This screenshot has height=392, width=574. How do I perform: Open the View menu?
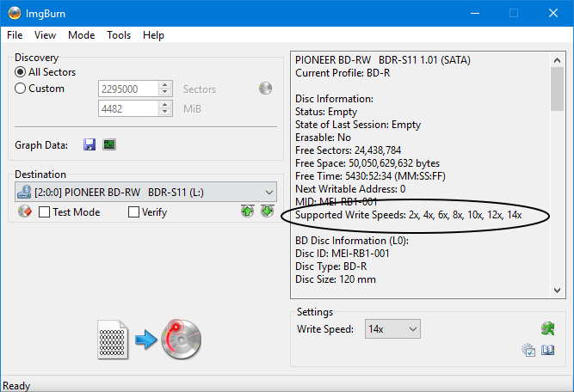click(45, 35)
